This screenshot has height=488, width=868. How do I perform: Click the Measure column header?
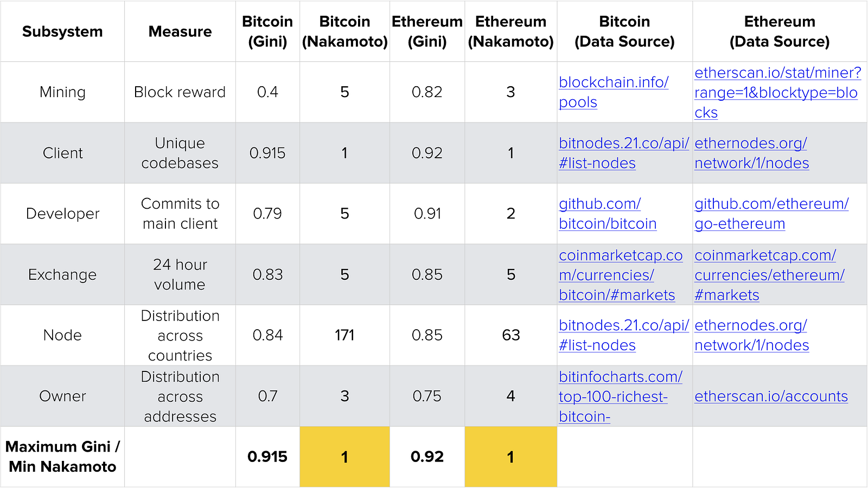coord(180,31)
